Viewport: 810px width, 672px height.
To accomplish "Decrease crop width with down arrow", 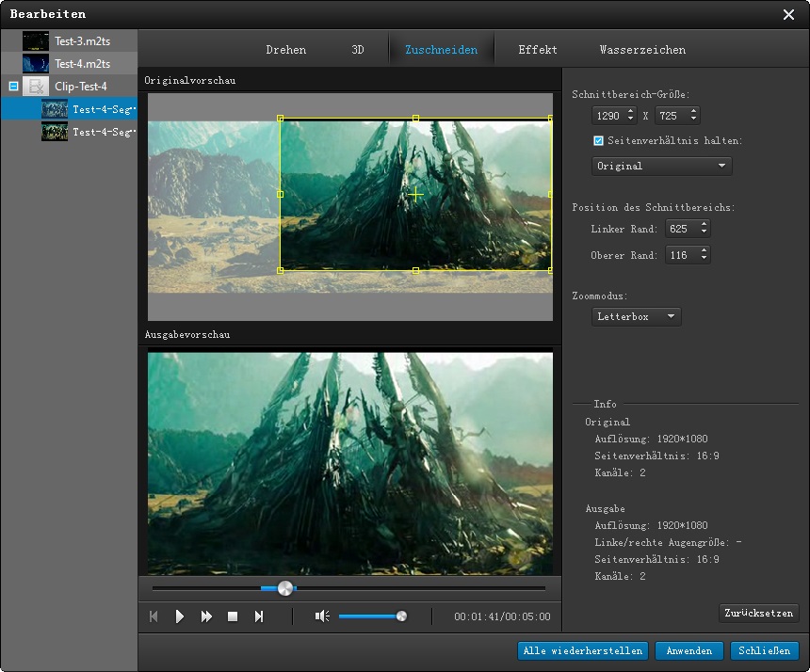I will (630, 120).
